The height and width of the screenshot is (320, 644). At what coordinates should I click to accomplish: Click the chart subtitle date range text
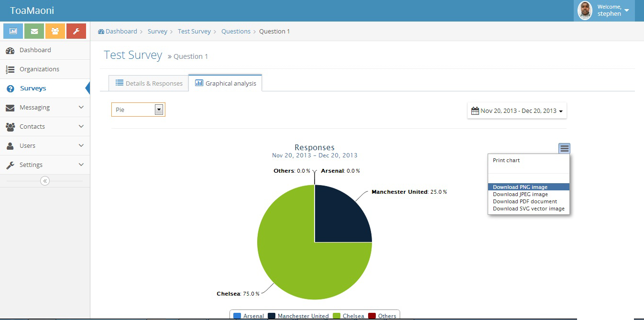tap(315, 155)
